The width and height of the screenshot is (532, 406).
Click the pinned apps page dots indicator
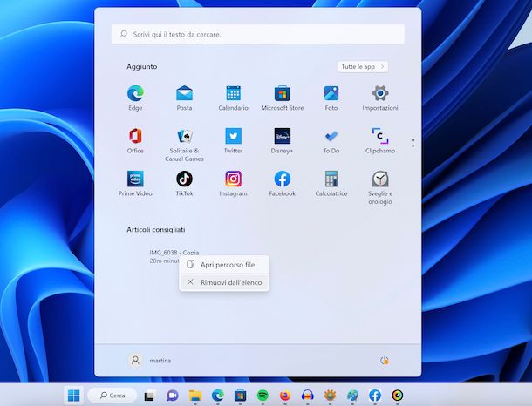[413, 143]
